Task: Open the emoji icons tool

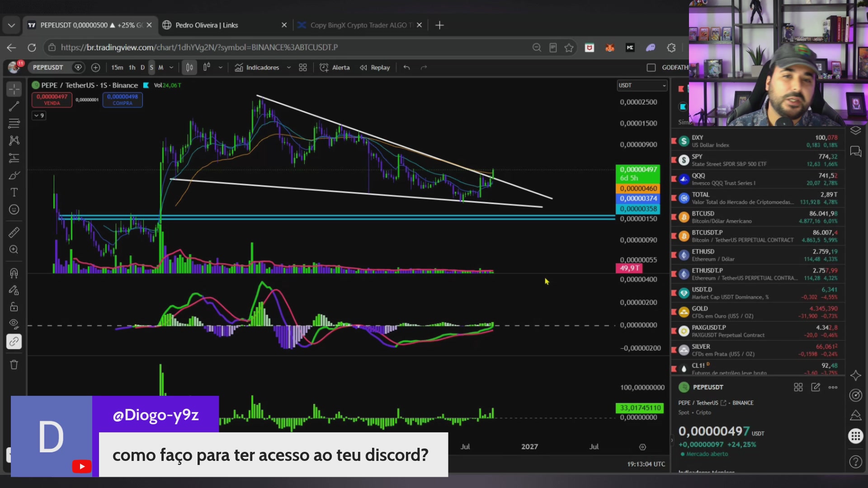Action: coord(14,210)
